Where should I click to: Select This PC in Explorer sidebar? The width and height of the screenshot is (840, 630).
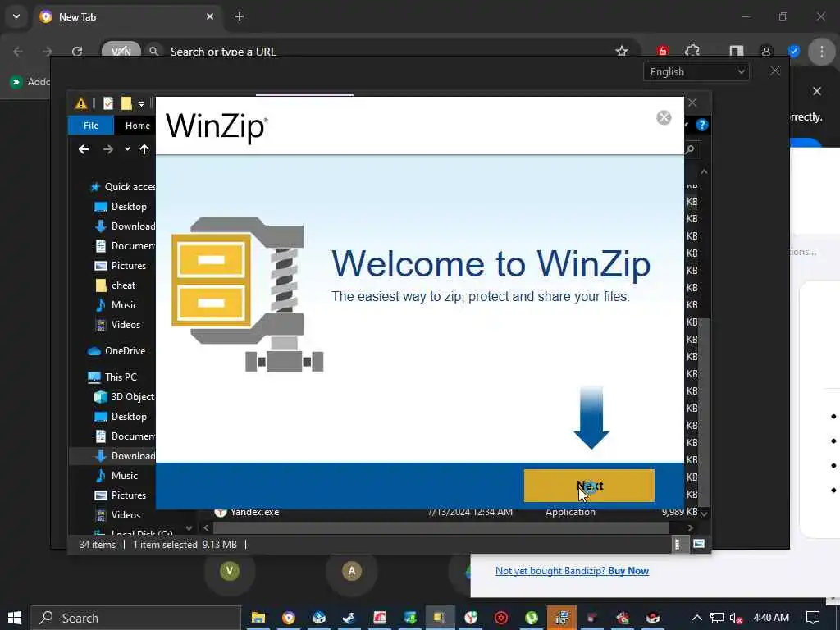[x=113, y=377]
